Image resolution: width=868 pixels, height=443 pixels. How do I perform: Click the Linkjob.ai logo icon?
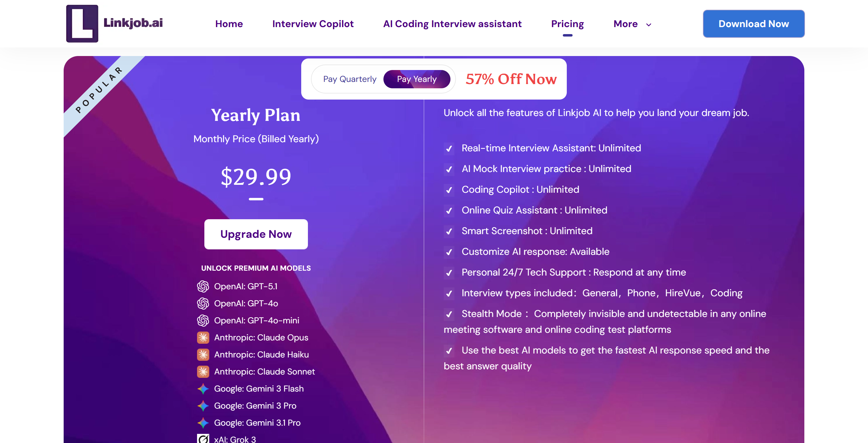tap(82, 23)
